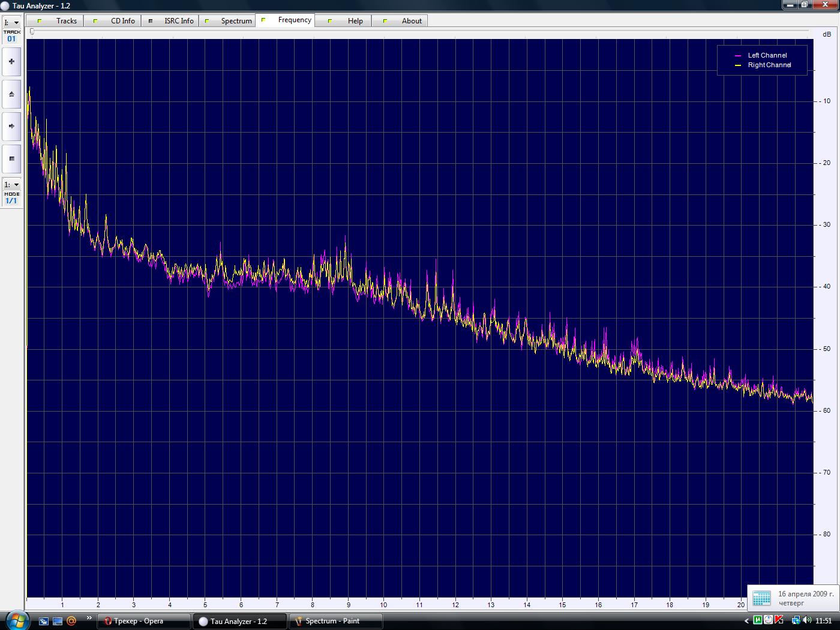Open the CD Info tab
Image resolution: width=840 pixels, height=630 pixels.
tap(116, 21)
